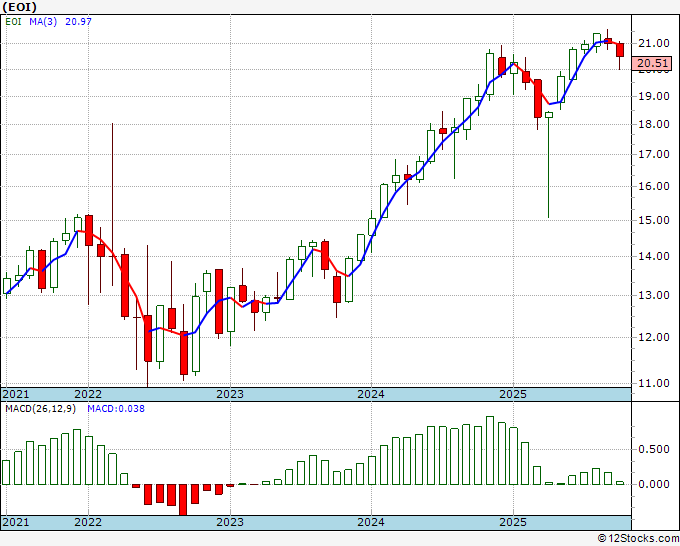Select 2025 on the MACD panel time axis
This screenshot has height=546, width=680.
tap(513, 522)
